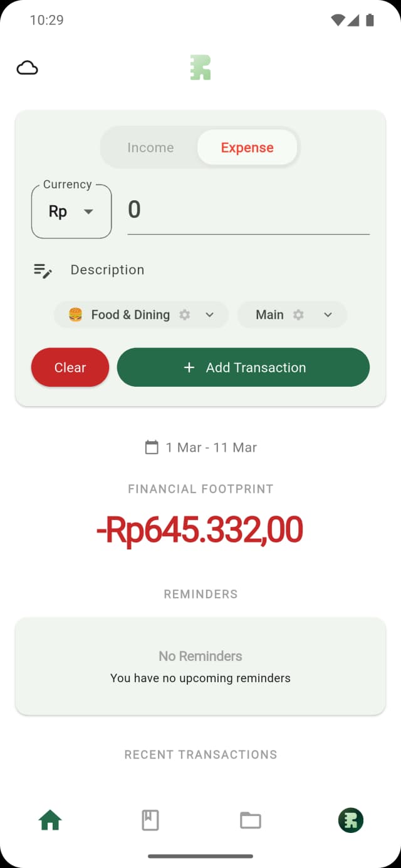Click the calendar icon next to date range
Screen dimensions: 401x868
(x=151, y=447)
